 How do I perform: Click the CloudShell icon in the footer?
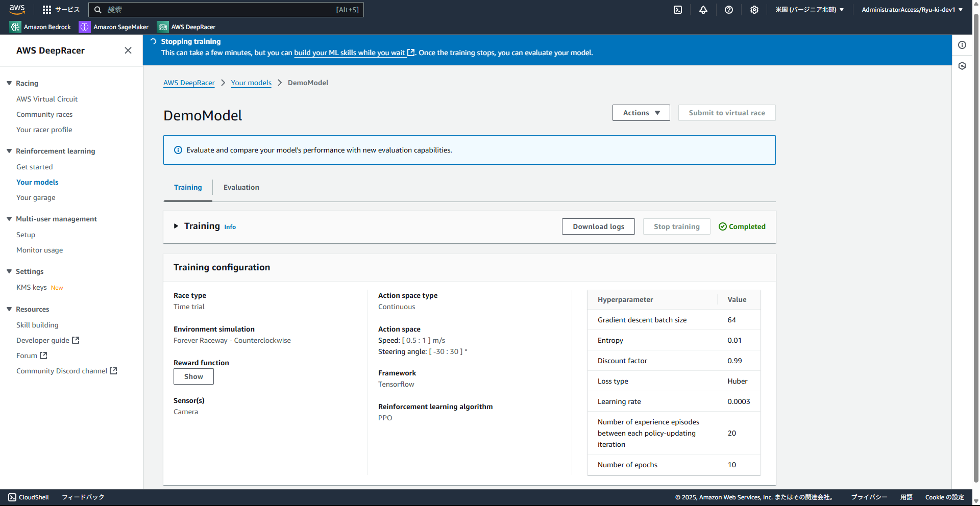point(12,497)
